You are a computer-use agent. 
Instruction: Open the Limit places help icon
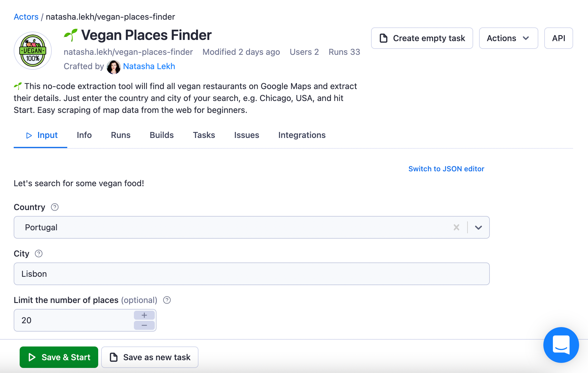tap(167, 300)
